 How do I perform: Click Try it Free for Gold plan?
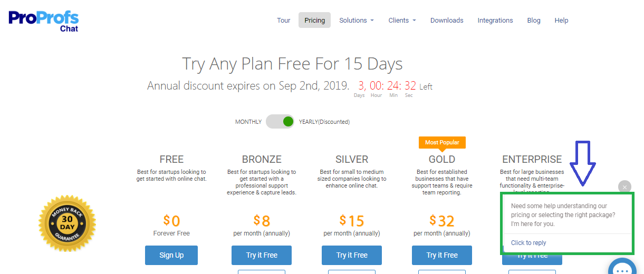pos(442,255)
